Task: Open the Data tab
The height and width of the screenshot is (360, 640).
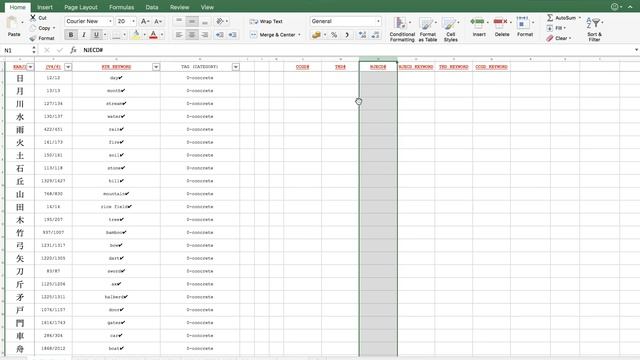Action: pyautogui.click(x=152, y=7)
